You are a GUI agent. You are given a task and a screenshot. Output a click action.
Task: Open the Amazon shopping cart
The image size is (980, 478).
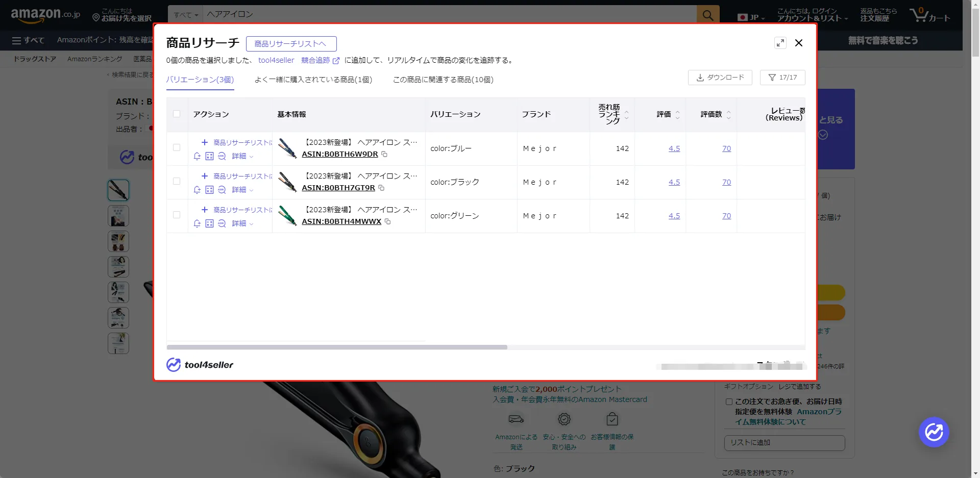[x=929, y=15]
